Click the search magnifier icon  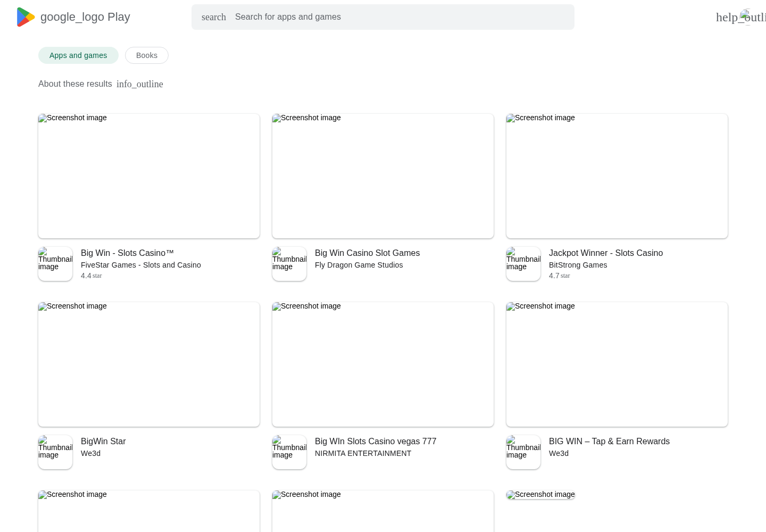click(x=214, y=17)
